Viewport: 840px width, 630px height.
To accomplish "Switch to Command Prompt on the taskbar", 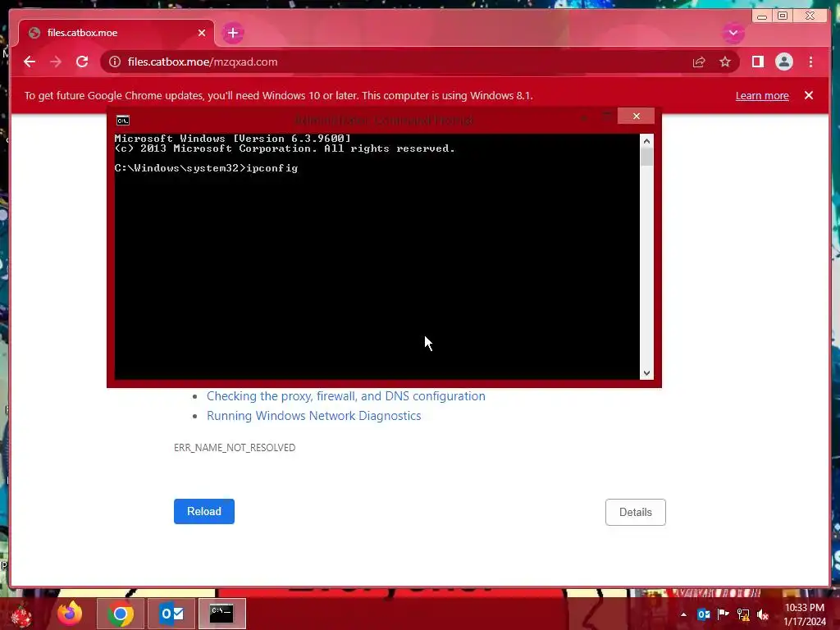I will pyautogui.click(x=221, y=614).
